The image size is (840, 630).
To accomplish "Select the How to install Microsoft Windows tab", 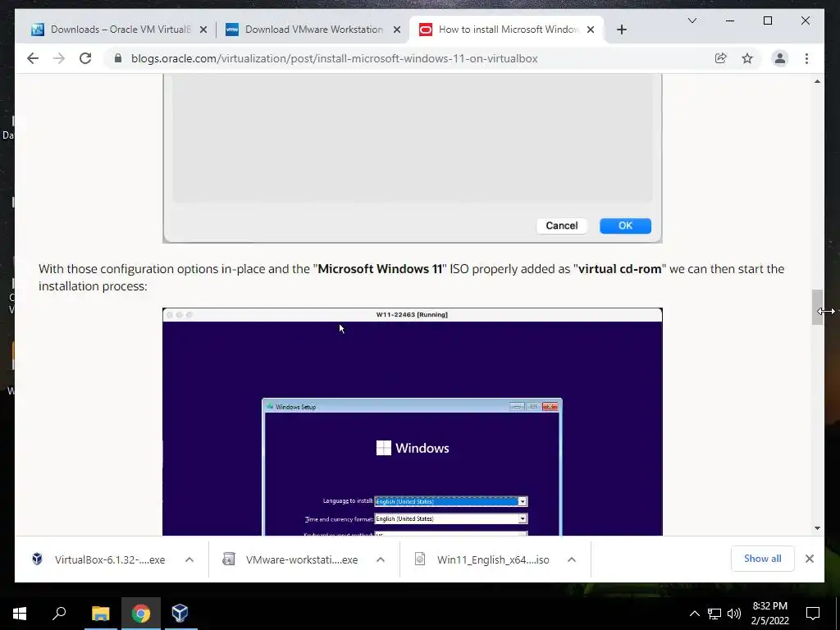I will [x=507, y=30].
